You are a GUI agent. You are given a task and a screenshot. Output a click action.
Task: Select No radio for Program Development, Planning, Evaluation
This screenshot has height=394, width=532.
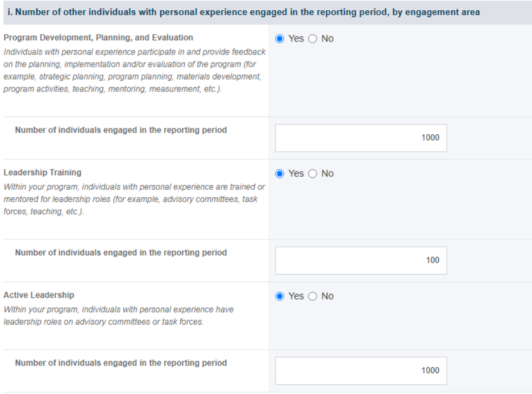(313, 39)
